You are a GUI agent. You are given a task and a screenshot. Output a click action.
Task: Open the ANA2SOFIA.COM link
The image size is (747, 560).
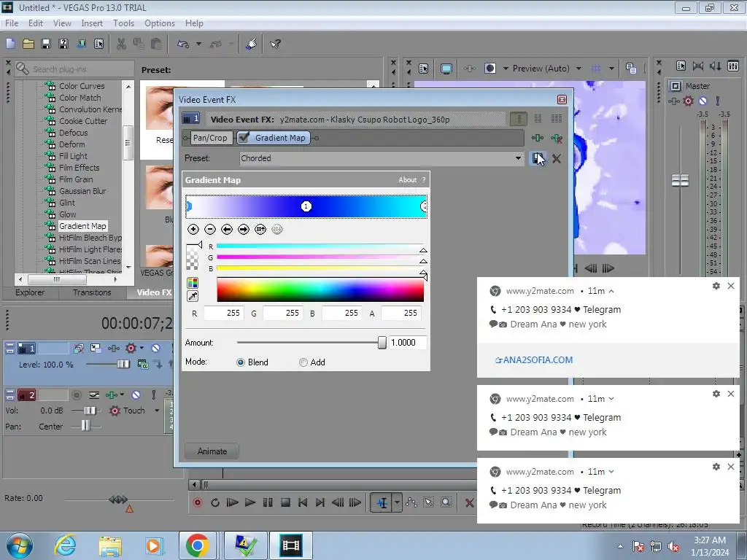click(533, 360)
